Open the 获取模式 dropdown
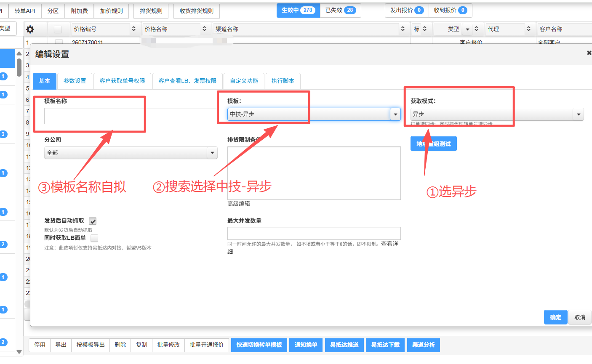The image size is (592, 364). coord(497,114)
